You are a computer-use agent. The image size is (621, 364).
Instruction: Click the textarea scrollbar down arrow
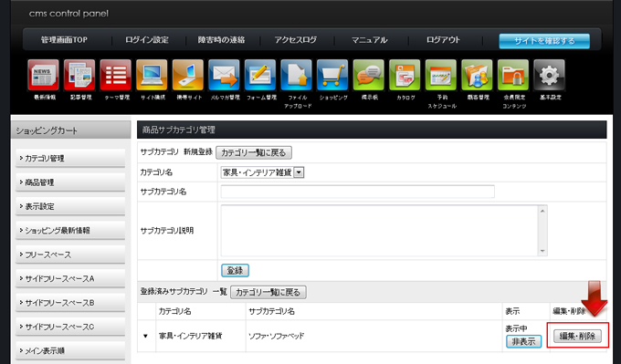(x=542, y=251)
